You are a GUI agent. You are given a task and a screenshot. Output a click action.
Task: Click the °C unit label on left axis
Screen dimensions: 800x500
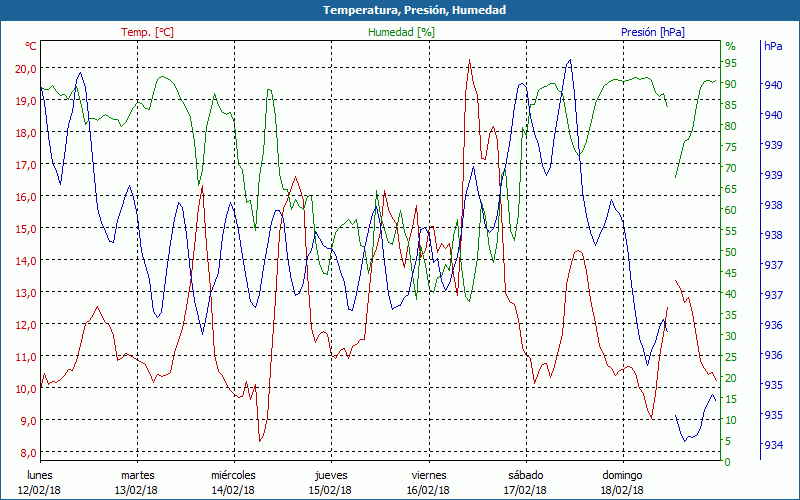31,46
